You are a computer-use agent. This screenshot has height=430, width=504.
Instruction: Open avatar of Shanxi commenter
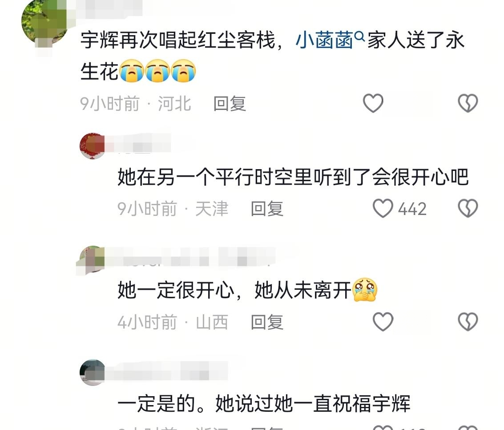(93, 259)
